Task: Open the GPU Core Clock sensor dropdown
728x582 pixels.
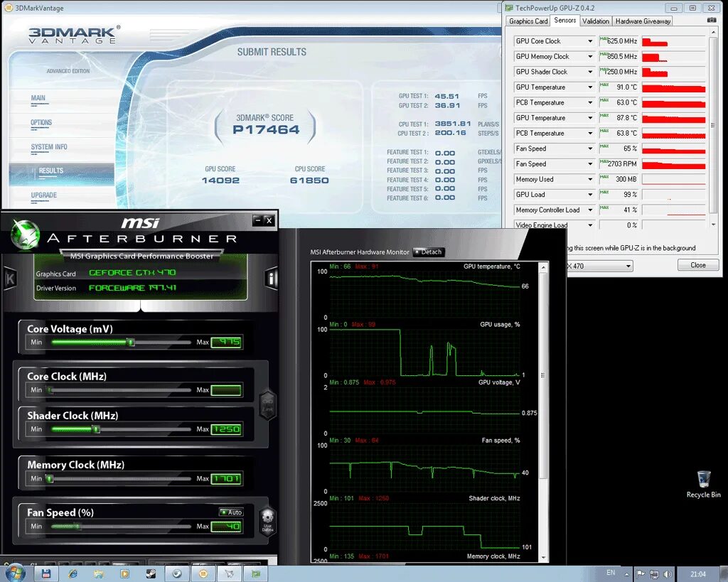Action: click(x=590, y=41)
